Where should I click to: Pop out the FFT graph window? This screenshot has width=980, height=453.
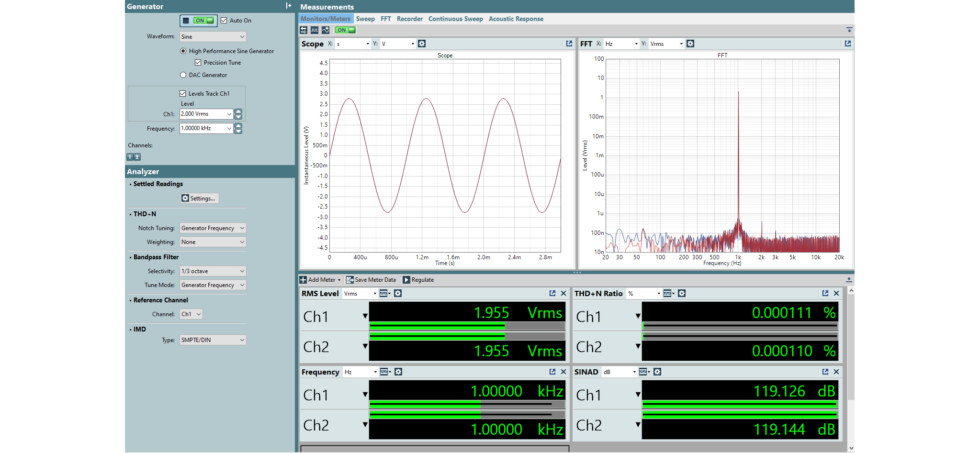[x=847, y=44]
